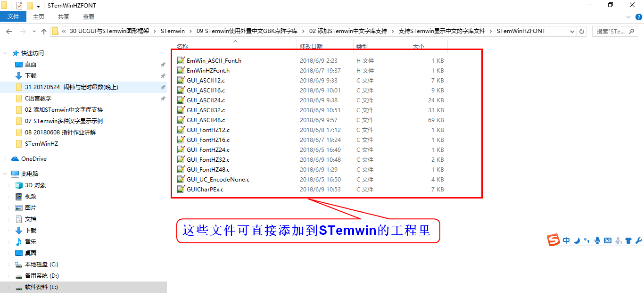Open the 音乐 folder icon in the tree
The height and width of the screenshot is (298, 644).
tap(19, 242)
